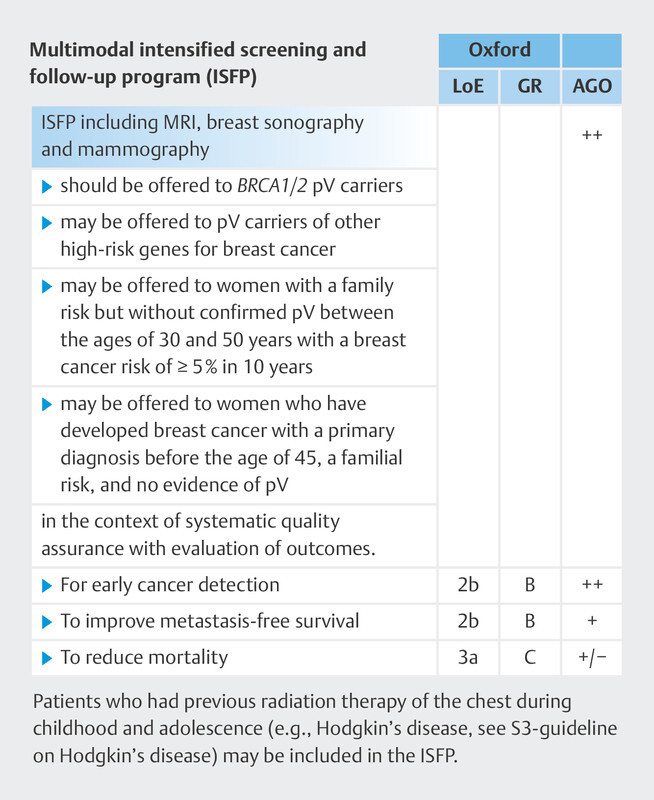Click the "+" AGO grade for metastasis-free survival

(x=591, y=621)
